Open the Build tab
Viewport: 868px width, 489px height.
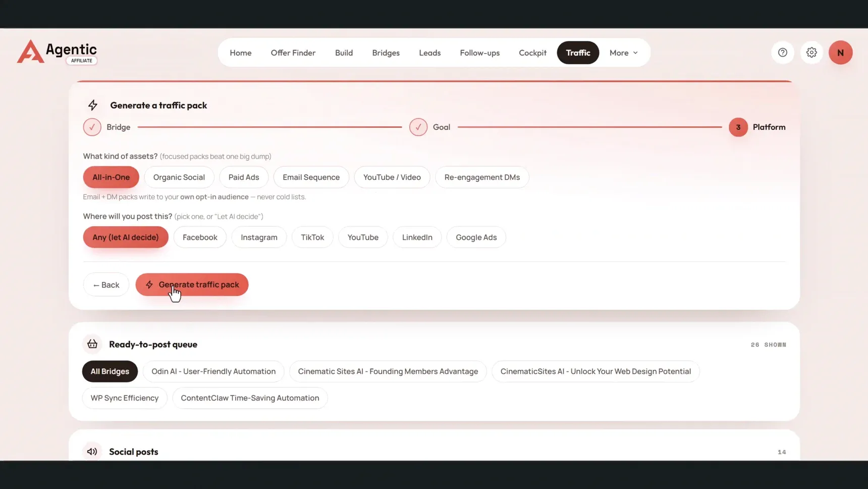tap(344, 53)
